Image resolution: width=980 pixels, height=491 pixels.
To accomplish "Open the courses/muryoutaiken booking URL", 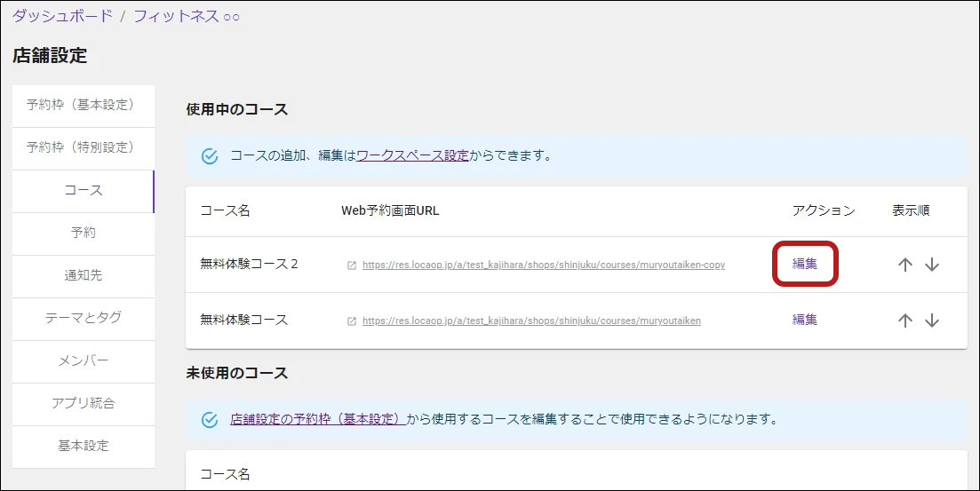I will [x=531, y=321].
